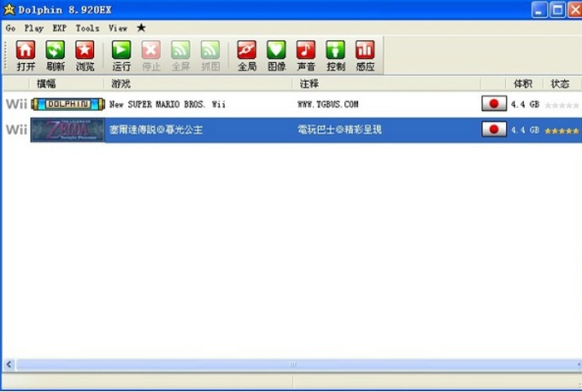Open 声音 (Sound) settings icon
Viewport: 582px width, 392px height.
[306, 50]
